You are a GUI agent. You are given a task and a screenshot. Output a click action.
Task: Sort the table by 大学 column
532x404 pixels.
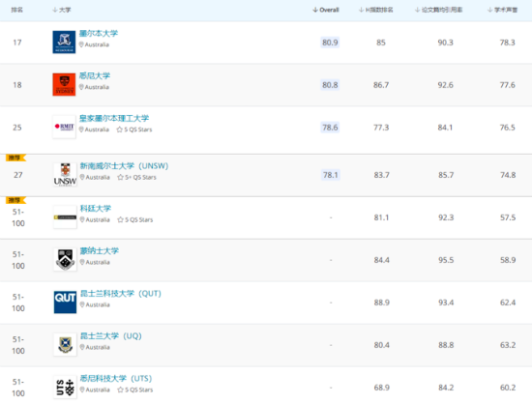pyautogui.click(x=62, y=10)
